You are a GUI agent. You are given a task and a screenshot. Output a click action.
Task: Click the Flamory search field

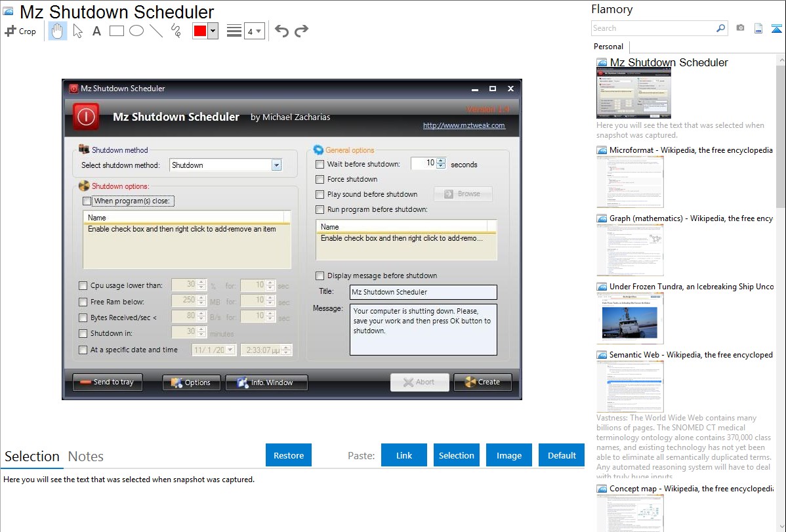click(x=653, y=28)
